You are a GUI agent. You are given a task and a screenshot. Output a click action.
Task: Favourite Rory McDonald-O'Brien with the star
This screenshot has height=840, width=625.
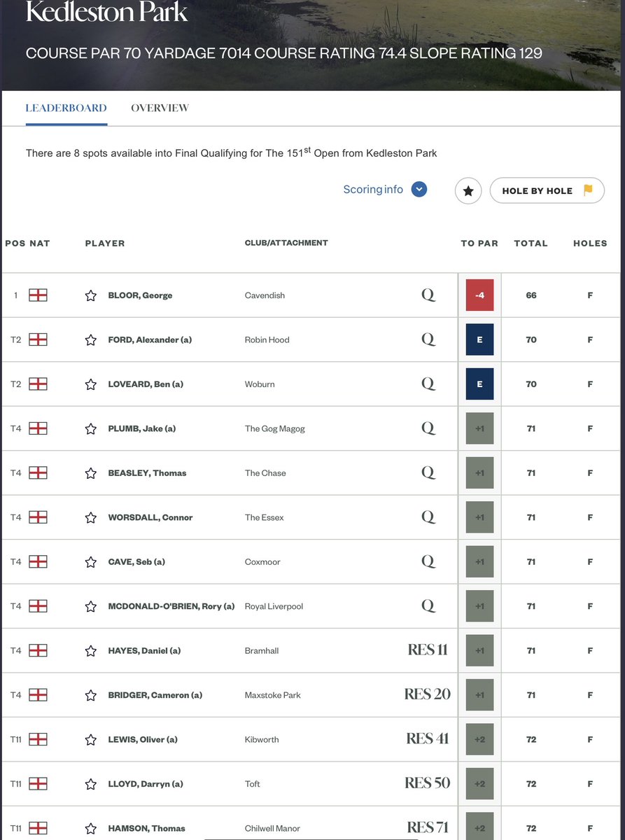tap(91, 606)
